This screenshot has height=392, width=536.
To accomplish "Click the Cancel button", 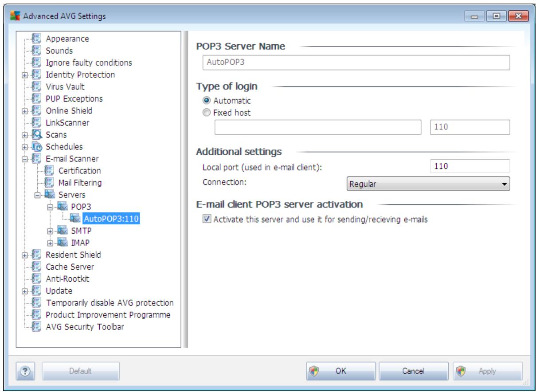I will (x=414, y=371).
